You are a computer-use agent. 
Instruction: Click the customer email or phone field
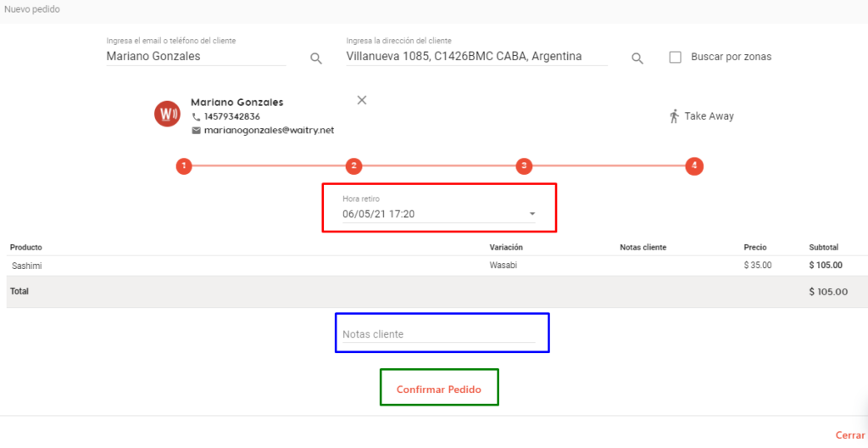pos(196,57)
